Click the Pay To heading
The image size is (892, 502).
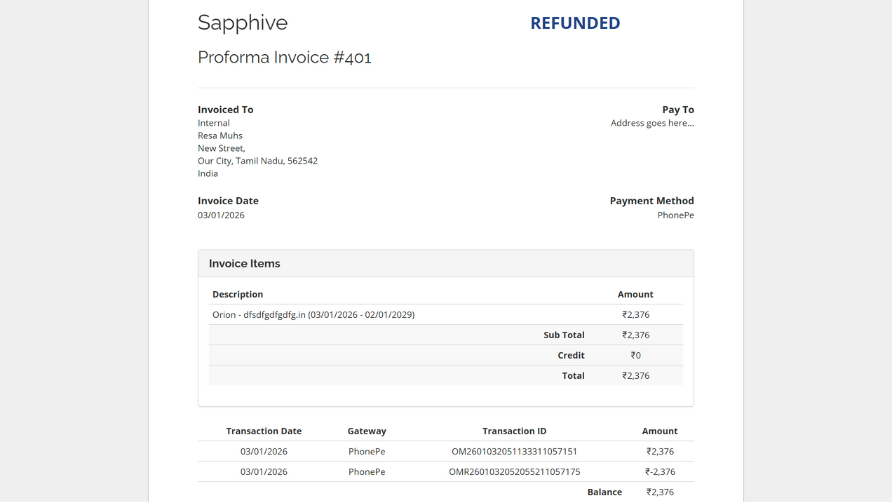(677, 110)
